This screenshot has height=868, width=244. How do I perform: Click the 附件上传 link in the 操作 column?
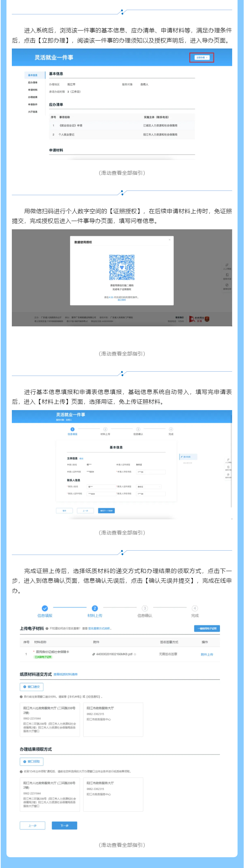coord(207,655)
